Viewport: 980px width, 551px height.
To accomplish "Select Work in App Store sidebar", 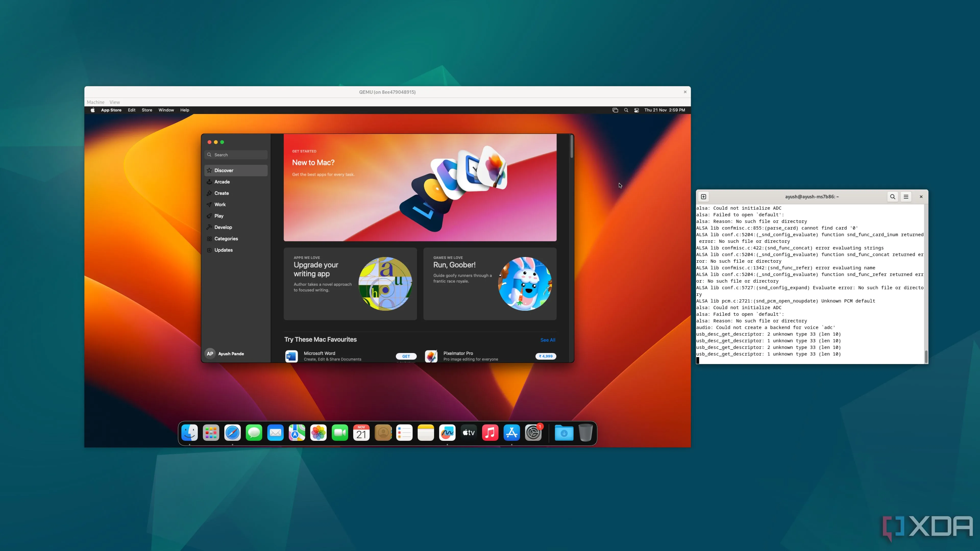I will 236,205.
